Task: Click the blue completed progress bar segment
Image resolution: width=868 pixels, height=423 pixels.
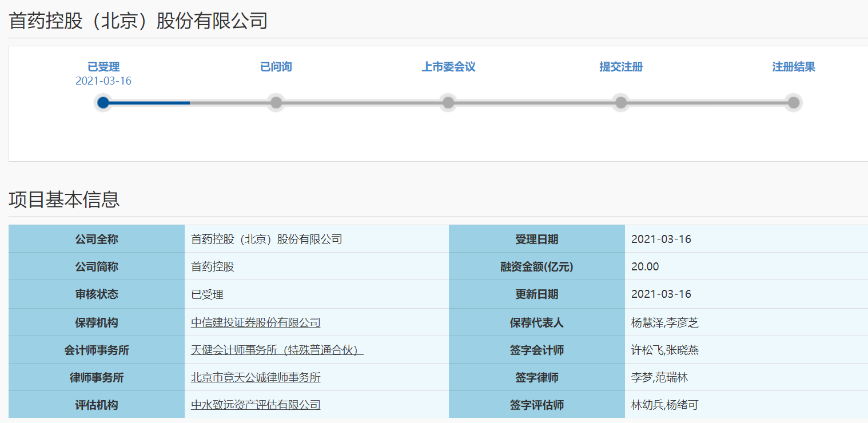Action: coord(149,103)
